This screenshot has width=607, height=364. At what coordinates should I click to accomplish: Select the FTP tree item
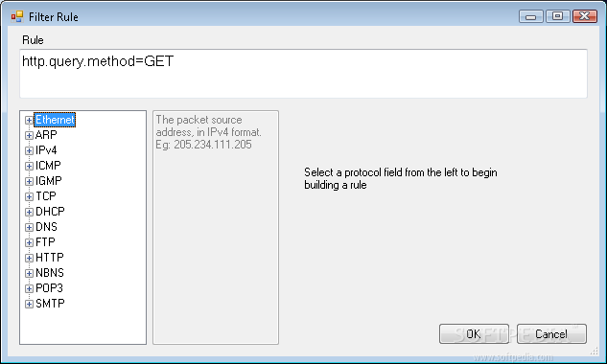45,242
